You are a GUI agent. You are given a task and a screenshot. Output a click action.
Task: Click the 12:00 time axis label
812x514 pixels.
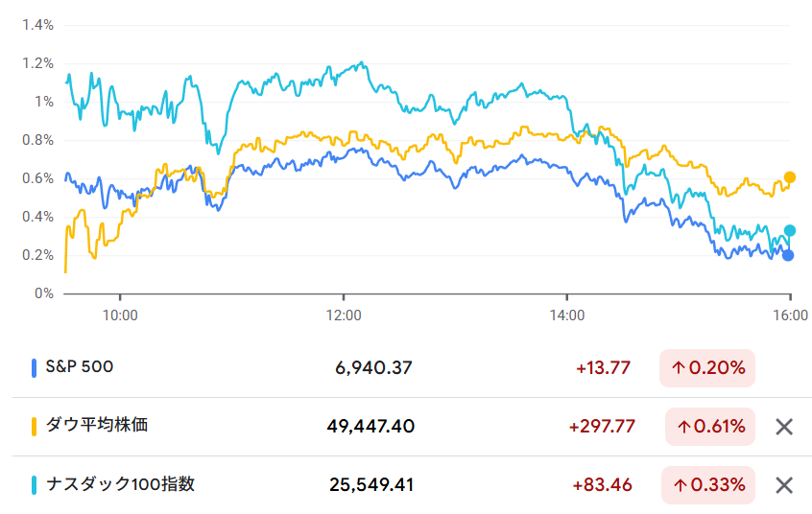[343, 313]
